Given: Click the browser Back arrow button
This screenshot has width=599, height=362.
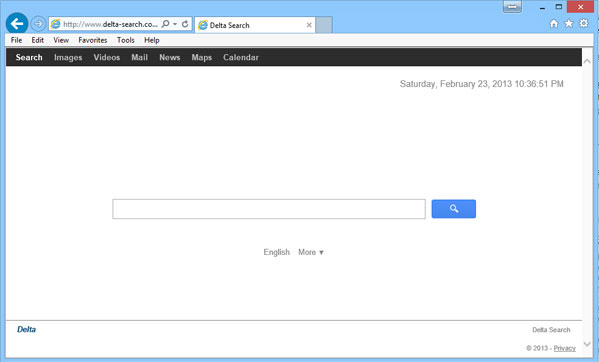Looking at the screenshot, I should coord(17,24).
